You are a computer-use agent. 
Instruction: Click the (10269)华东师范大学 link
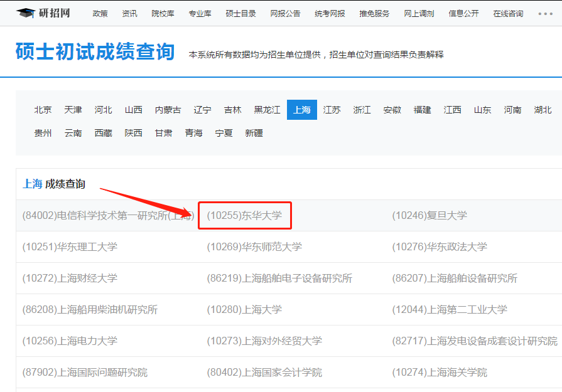[254, 247]
